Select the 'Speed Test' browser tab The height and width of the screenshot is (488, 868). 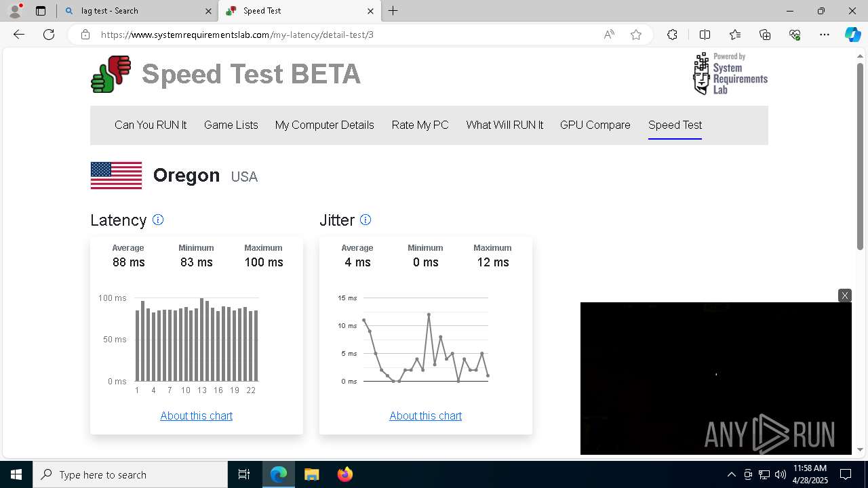tap(299, 11)
